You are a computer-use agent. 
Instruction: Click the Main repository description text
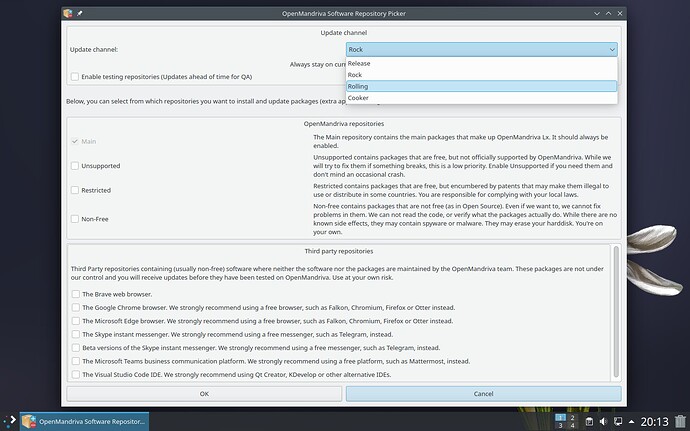click(461, 141)
